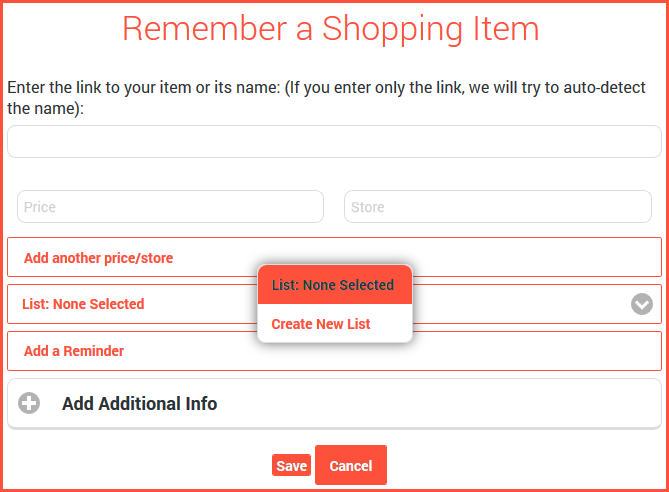
Task: Open the Add a Reminder option
Action: click(334, 351)
